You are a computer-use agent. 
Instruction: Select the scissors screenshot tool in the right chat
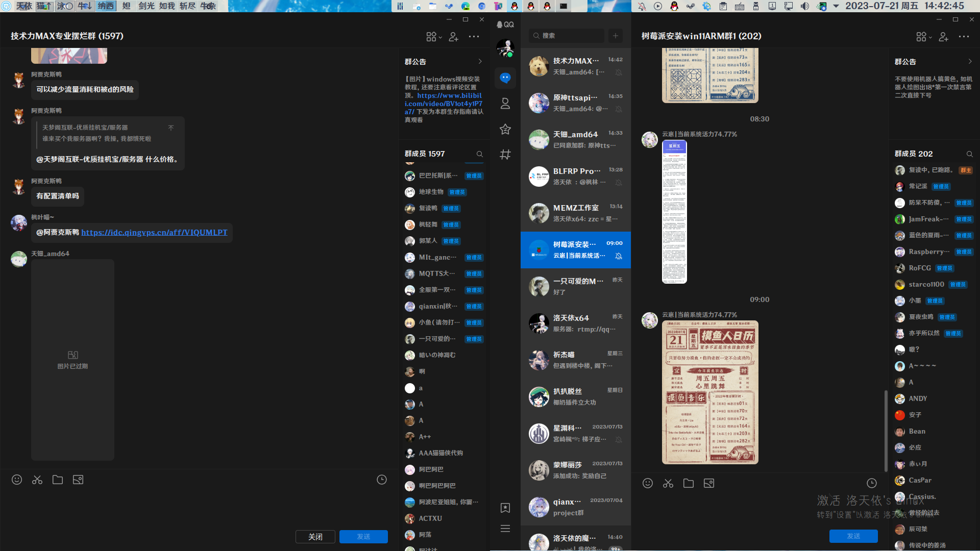point(668,483)
